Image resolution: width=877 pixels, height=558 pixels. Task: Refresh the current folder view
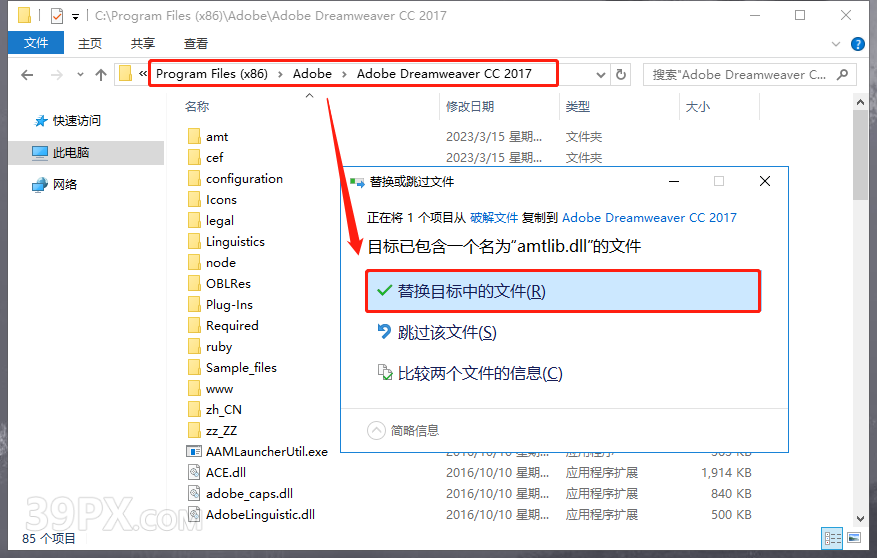point(621,74)
